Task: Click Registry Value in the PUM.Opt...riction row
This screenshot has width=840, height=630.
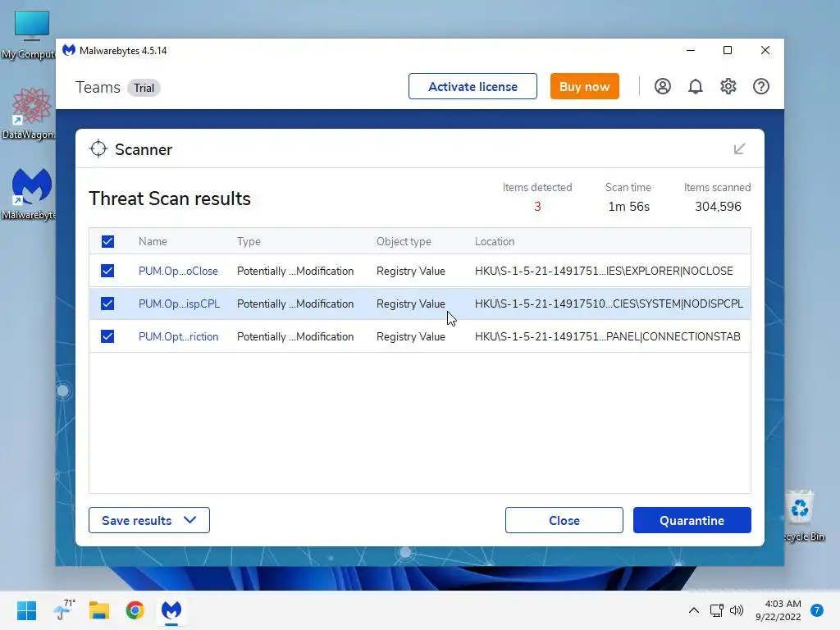Action: click(x=411, y=336)
